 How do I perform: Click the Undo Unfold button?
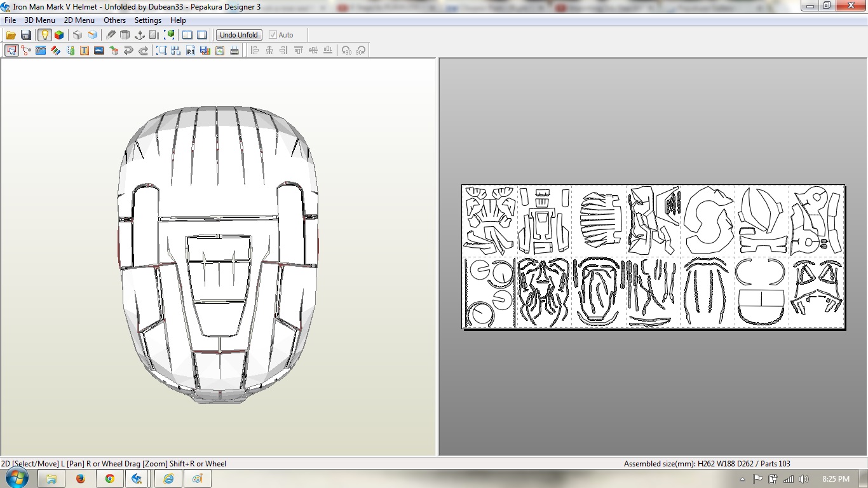pyautogui.click(x=239, y=35)
